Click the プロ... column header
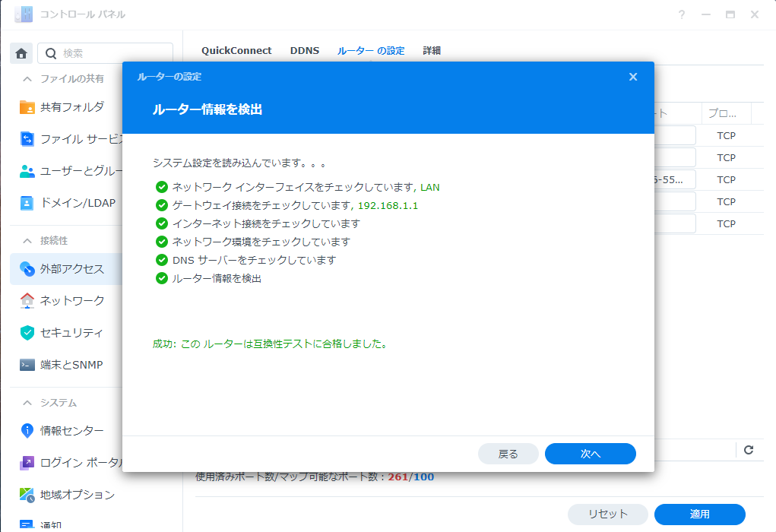The image size is (776, 532). click(726, 113)
